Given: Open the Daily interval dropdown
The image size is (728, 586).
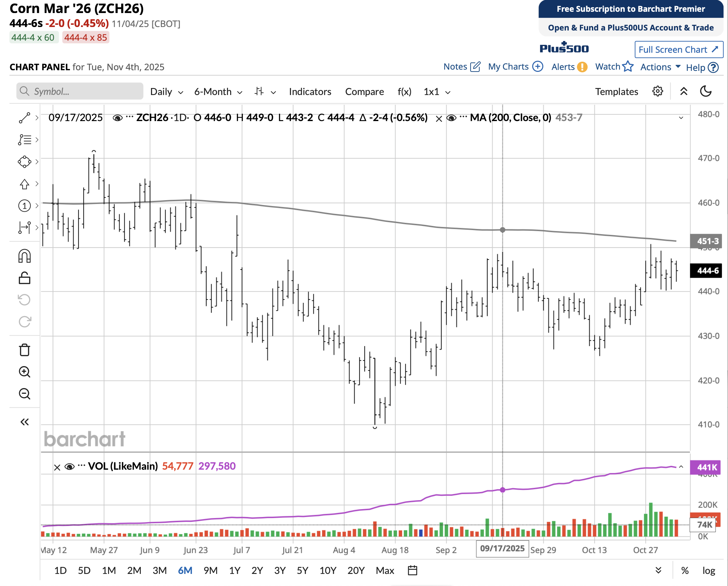Looking at the screenshot, I should click(x=167, y=92).
